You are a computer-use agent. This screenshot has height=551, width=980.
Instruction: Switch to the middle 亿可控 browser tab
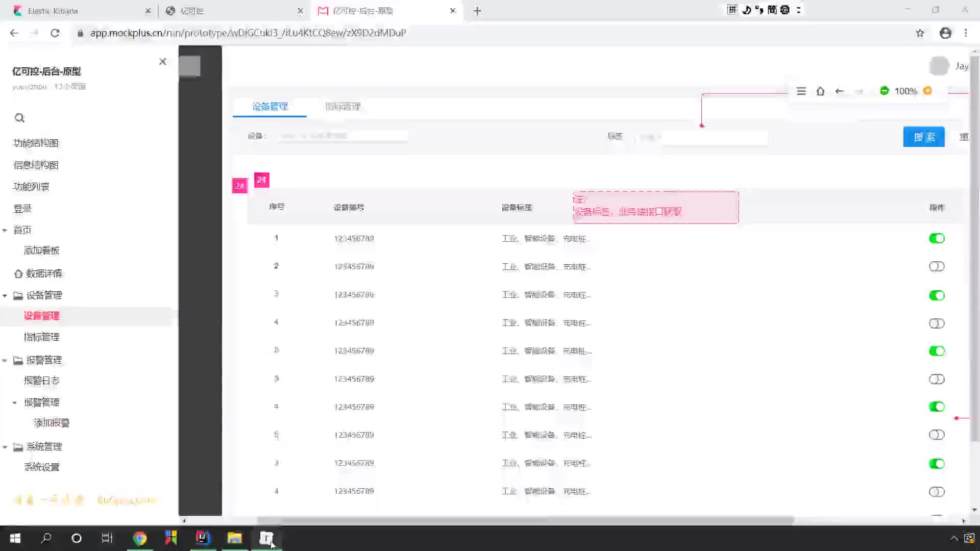[235, 11]
